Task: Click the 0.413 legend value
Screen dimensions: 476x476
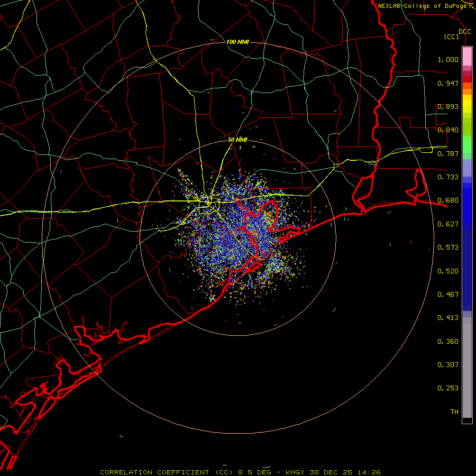Action: point(448,318)
